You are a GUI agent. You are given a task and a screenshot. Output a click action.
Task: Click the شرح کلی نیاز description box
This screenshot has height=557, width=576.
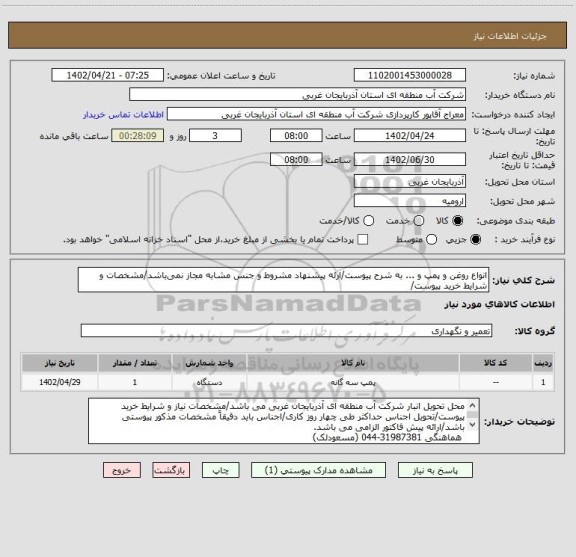coord(283,280)
